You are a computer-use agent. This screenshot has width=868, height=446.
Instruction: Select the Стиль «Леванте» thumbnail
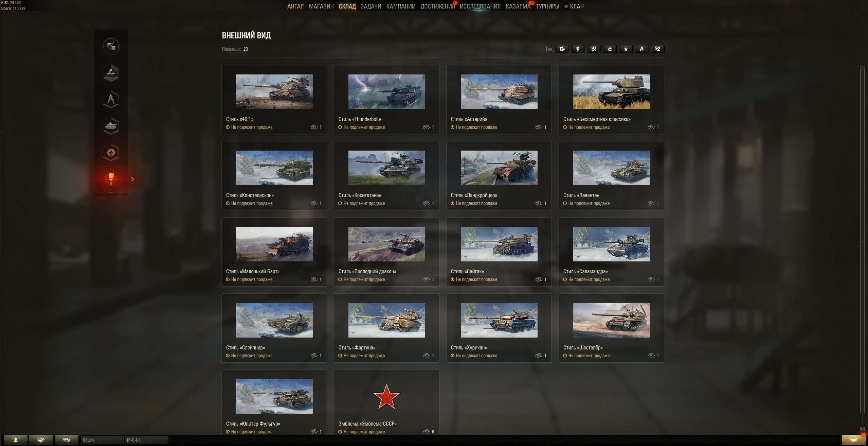click(612, 168)
